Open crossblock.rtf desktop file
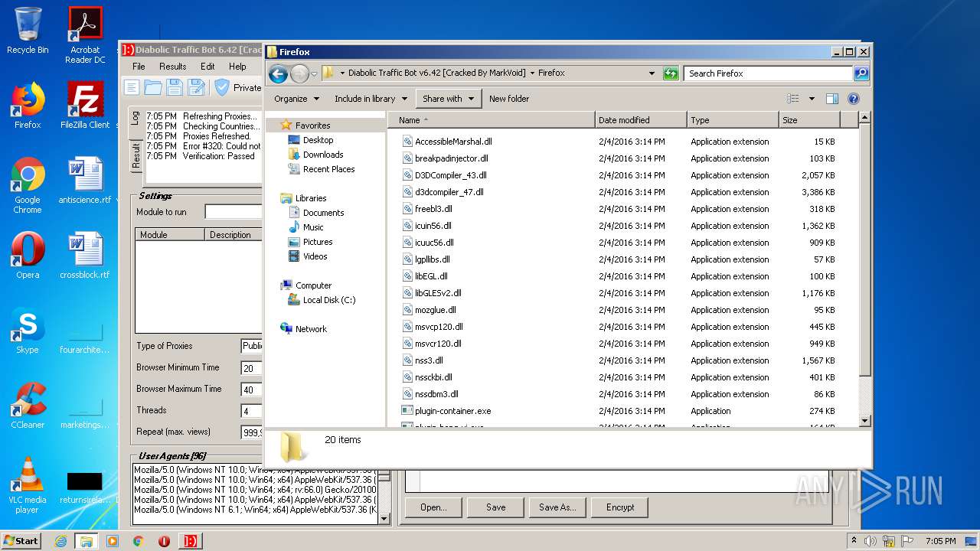This screenshot has width=980, height=551. click(x=85, y=255)
